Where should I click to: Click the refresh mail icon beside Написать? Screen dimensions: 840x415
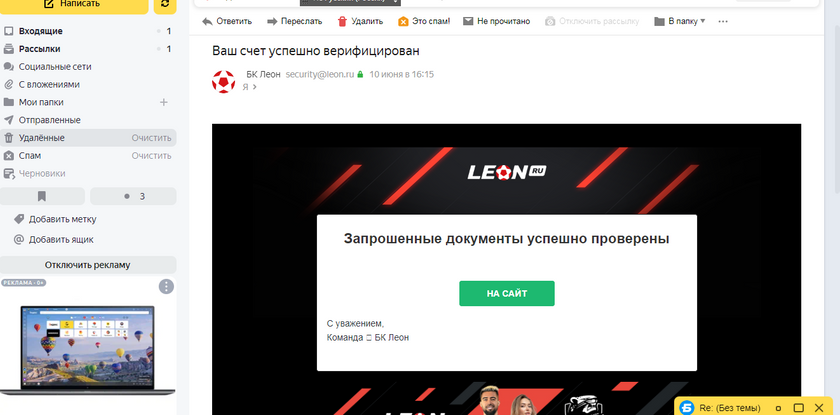coord(165,4)
